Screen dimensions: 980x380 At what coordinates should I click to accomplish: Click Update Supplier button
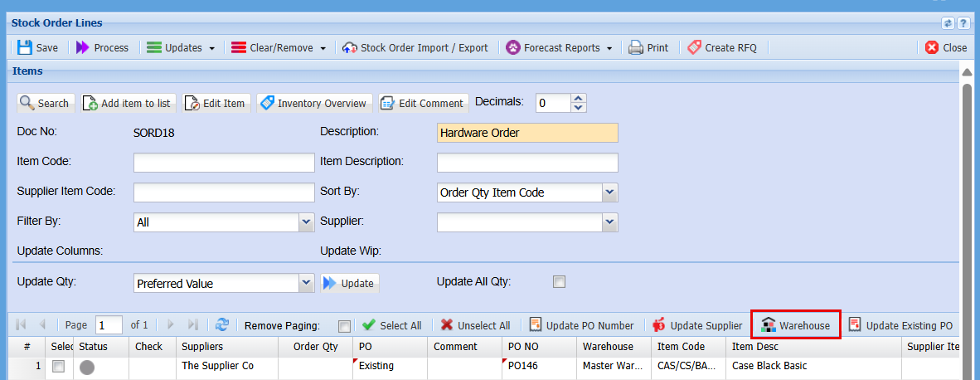[697, 325]
